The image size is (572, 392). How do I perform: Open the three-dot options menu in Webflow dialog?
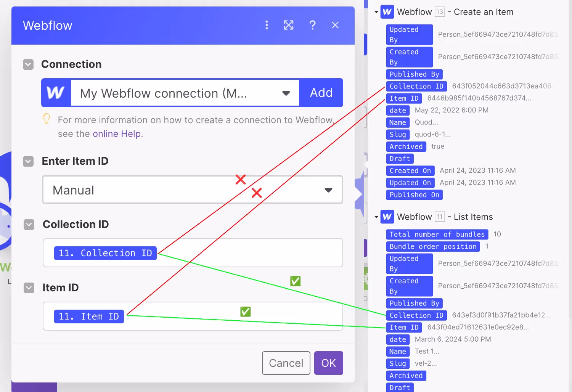[x=267, y=25]
